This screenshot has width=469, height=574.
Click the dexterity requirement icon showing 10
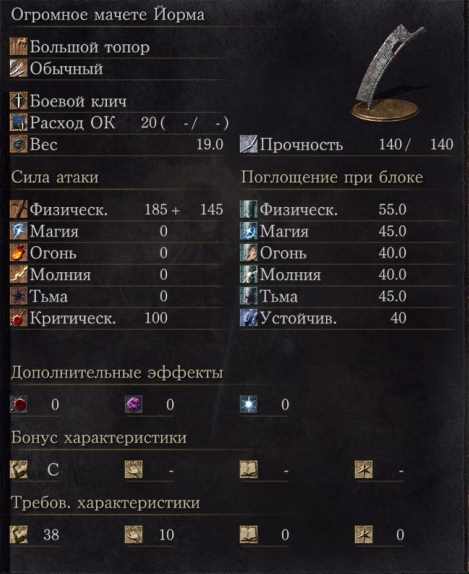[x=134, y=535]
